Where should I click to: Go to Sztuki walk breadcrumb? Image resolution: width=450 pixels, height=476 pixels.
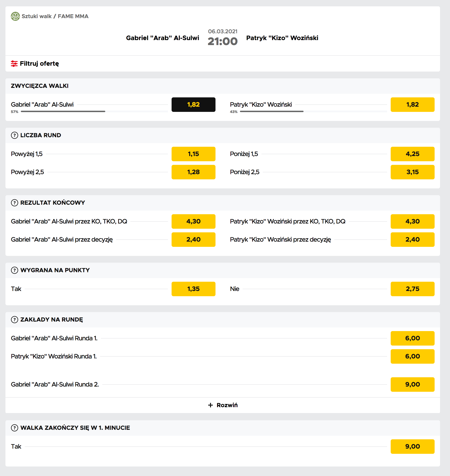point(36,16)
